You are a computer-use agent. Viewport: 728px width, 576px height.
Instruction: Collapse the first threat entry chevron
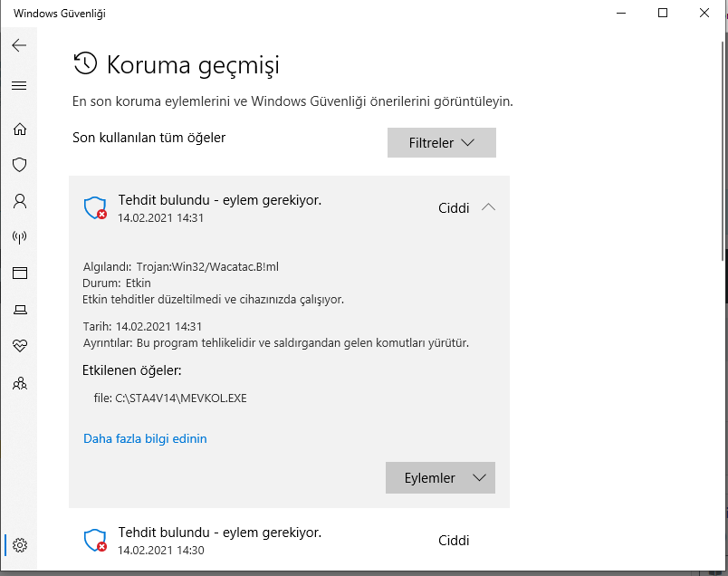(488, 207)
